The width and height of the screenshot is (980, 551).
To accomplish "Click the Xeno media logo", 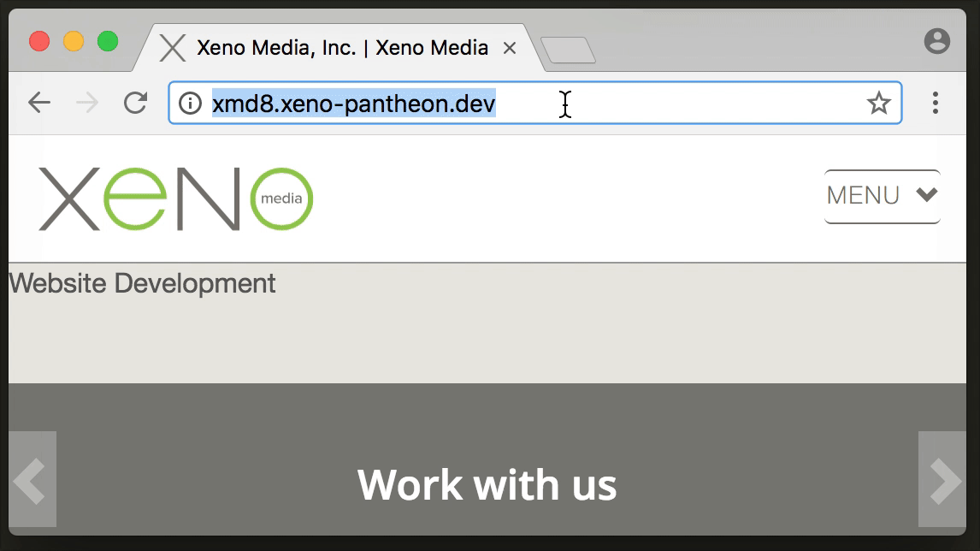I will click(x=175, y=198).
